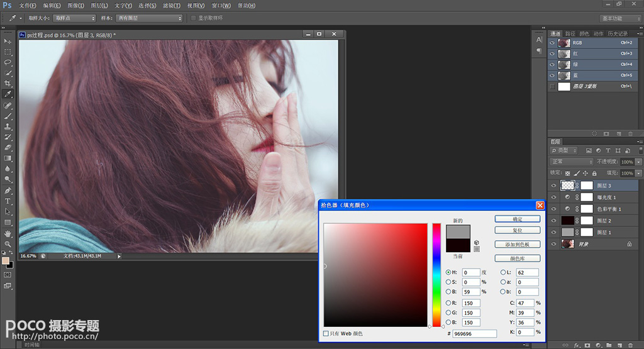The width and height of the screenshot is (644, 349).
Task: Click the 复位 button
Action: coord(518,230)
